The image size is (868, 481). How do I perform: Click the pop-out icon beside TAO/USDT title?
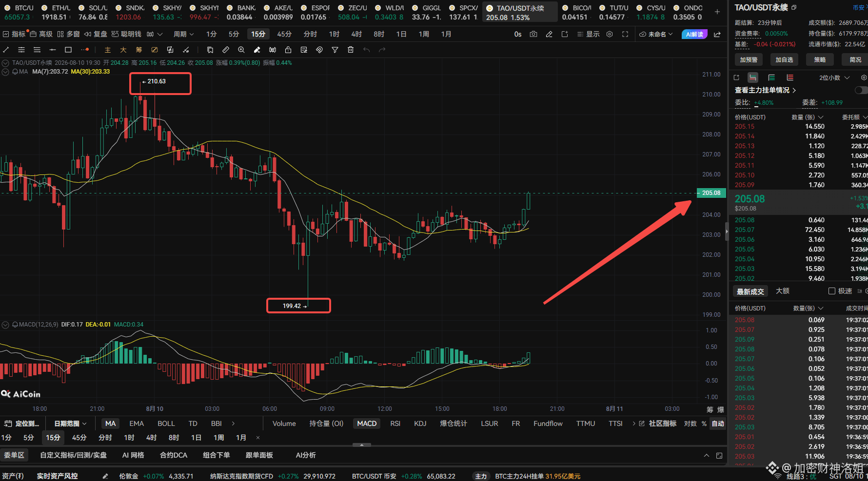[x=794, y=7]
